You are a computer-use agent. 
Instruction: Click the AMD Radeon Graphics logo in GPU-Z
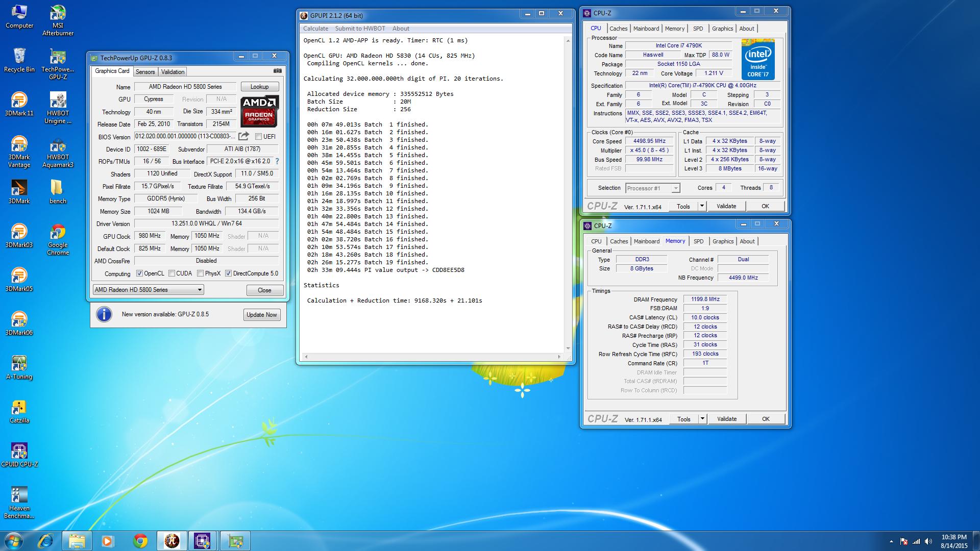click(259, 111)
